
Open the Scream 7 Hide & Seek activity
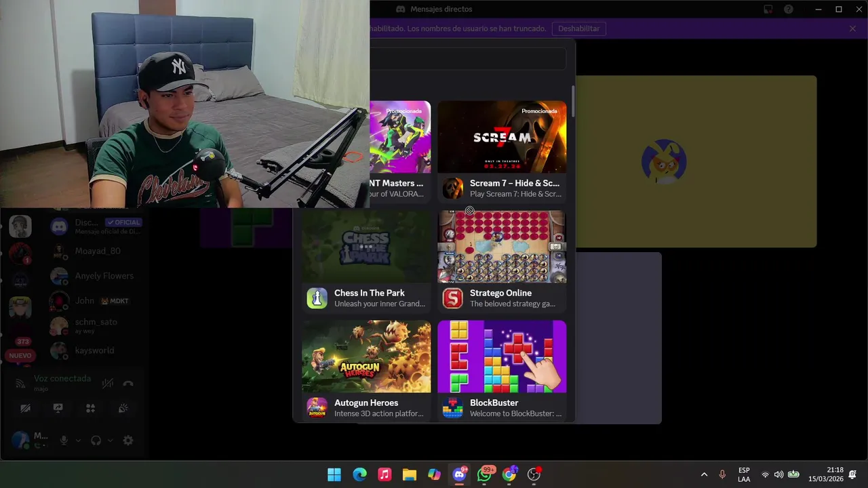click(x=502, y=151)
